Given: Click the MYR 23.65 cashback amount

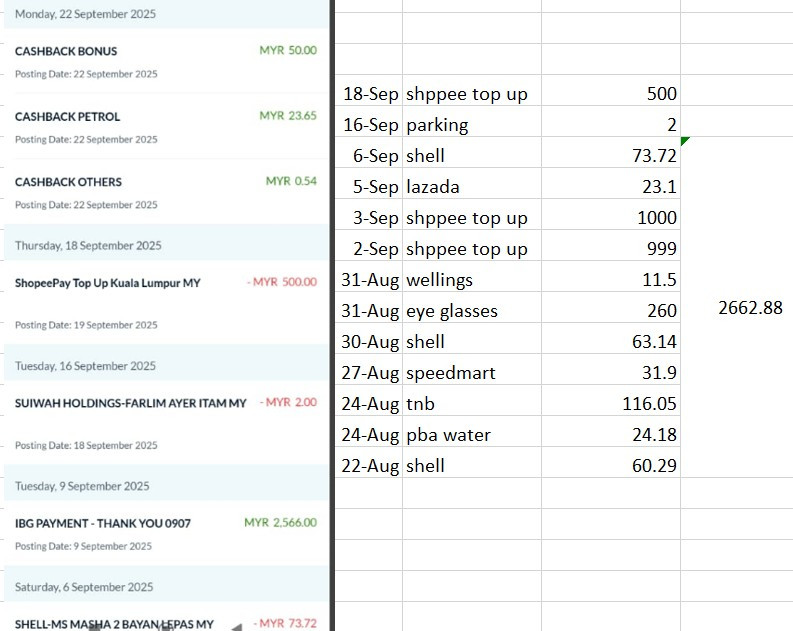Looking at the screenshot, I should pyautogui.click(x=288, y=115).
